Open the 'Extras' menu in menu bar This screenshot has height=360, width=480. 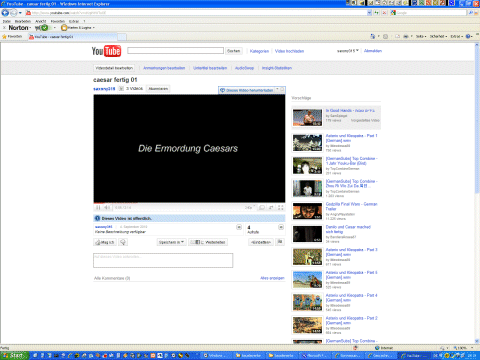coord(74,21)
